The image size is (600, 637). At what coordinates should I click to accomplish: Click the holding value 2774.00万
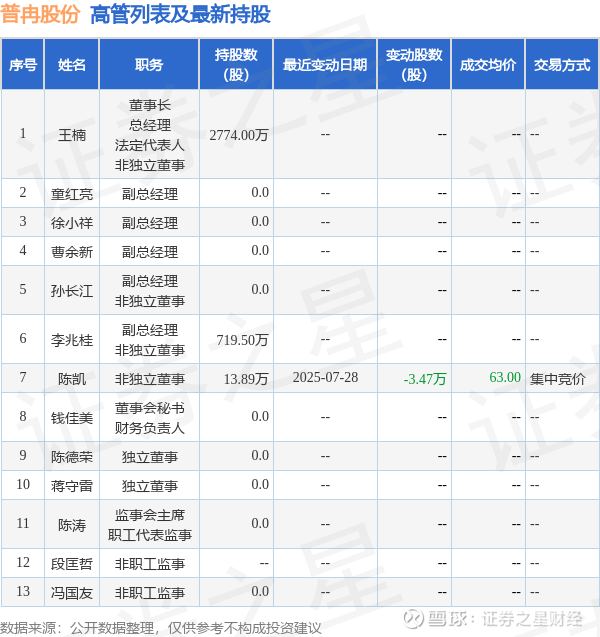239,135
